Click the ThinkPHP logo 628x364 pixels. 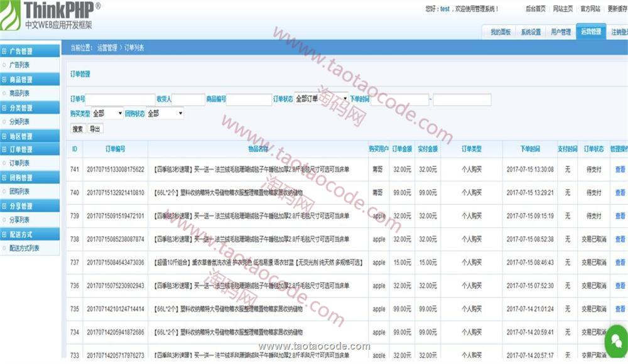point(50,16)
